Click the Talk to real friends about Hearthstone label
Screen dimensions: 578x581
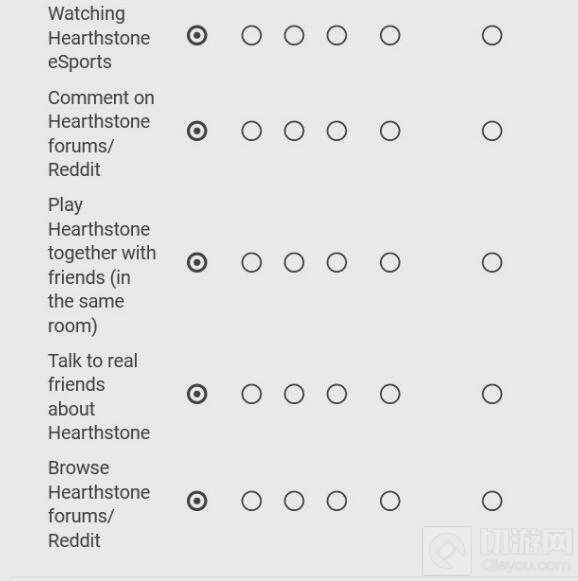[99, 396]
